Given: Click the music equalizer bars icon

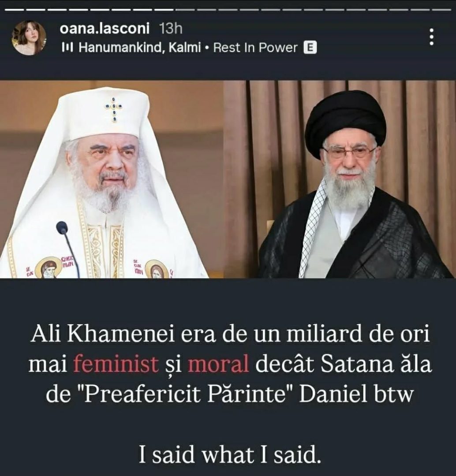Looking at the screenshot, I should point(66,48).
